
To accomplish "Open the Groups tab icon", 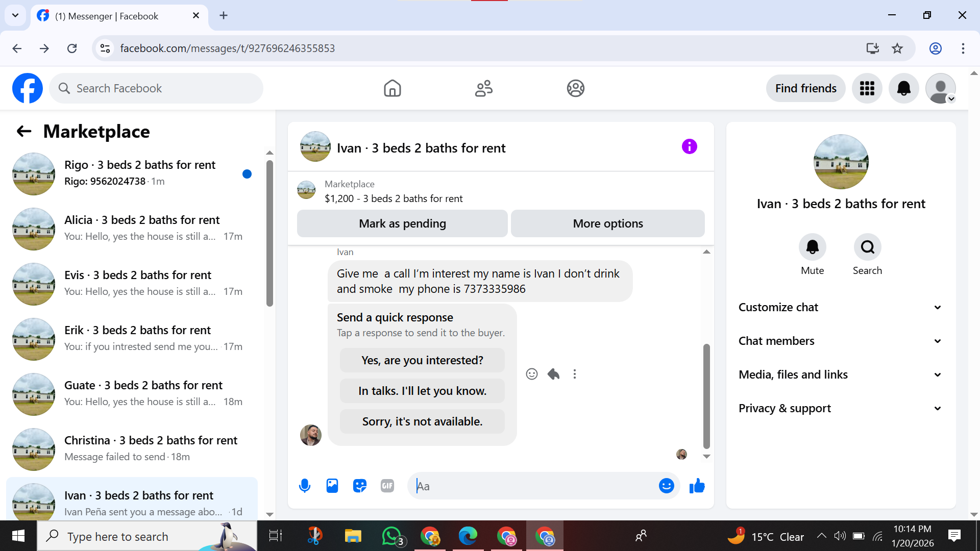I will 575,88.
